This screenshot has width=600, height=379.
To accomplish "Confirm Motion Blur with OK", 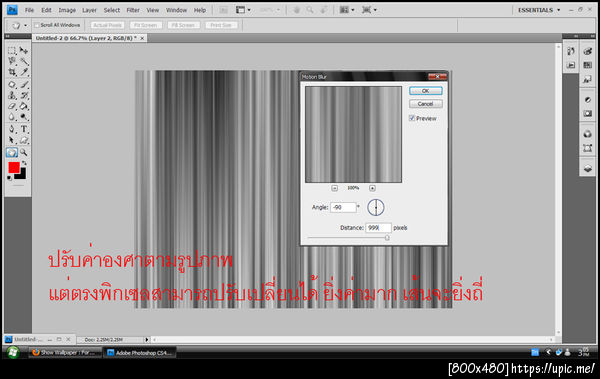I will pyautogui.click(x=426, y=91).
